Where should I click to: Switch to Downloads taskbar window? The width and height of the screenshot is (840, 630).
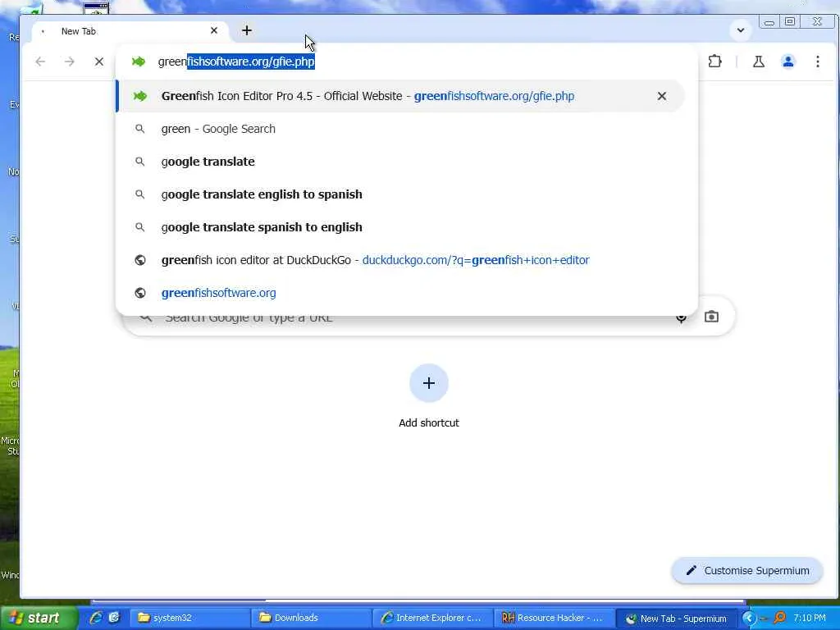311,618
